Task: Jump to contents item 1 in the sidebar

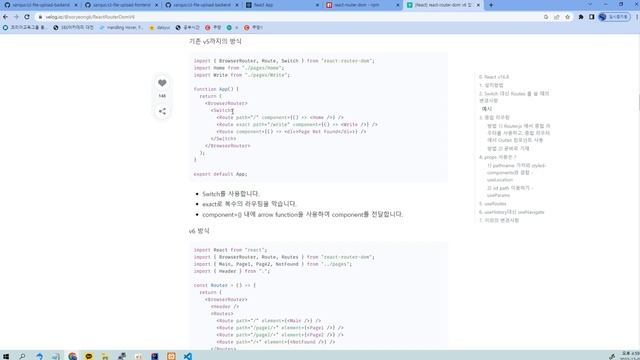Action: (491, 85)
